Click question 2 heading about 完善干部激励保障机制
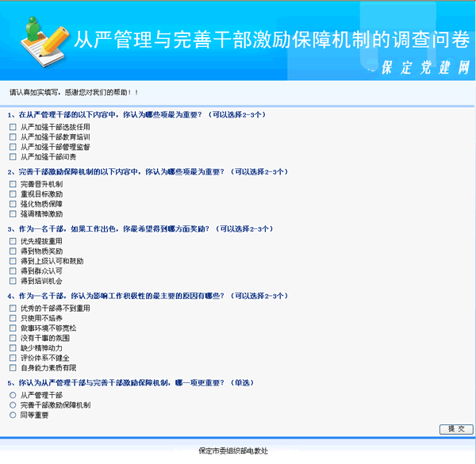476x464 pixels. point(148,172)
